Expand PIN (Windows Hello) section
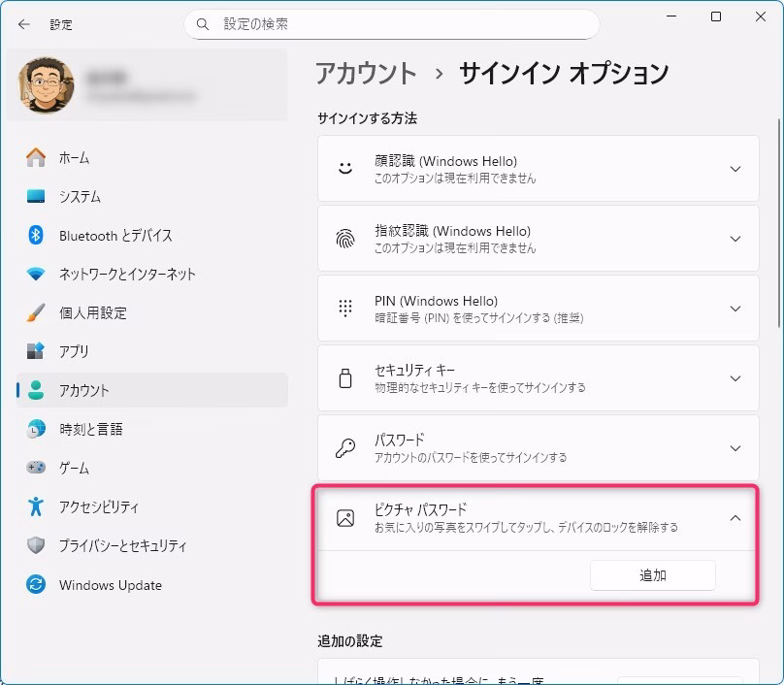This screenshot has width=784, height=685. point(735,309)
